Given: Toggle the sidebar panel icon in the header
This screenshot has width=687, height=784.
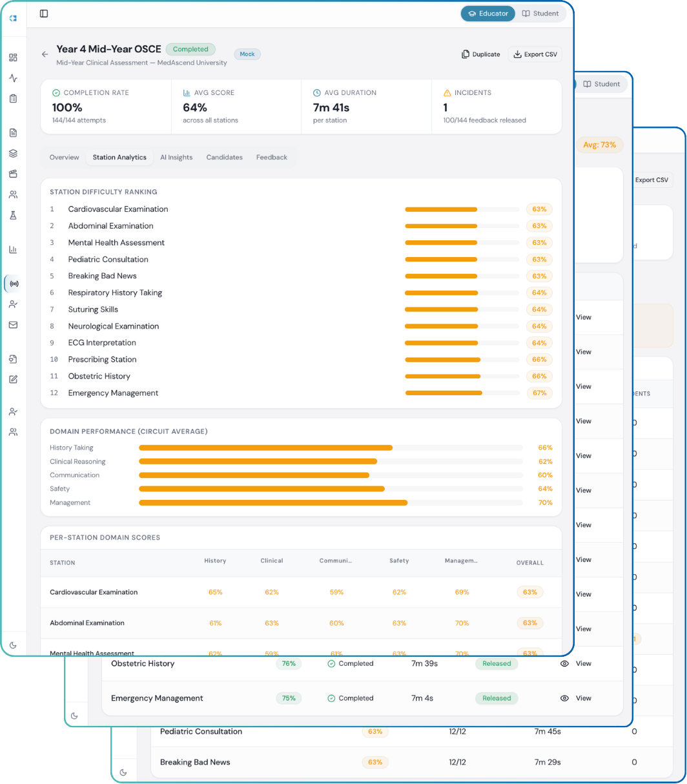Looking at the screenshot, I should pos(44,14).
